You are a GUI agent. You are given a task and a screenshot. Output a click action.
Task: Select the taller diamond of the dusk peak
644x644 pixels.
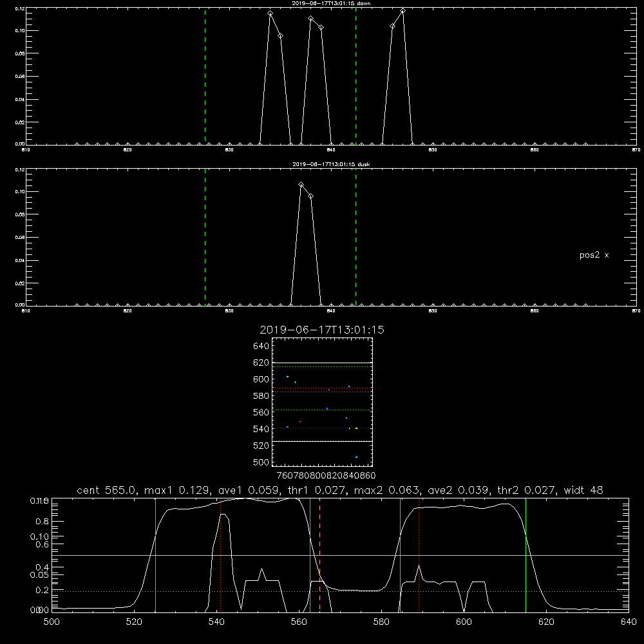point(301,185)
